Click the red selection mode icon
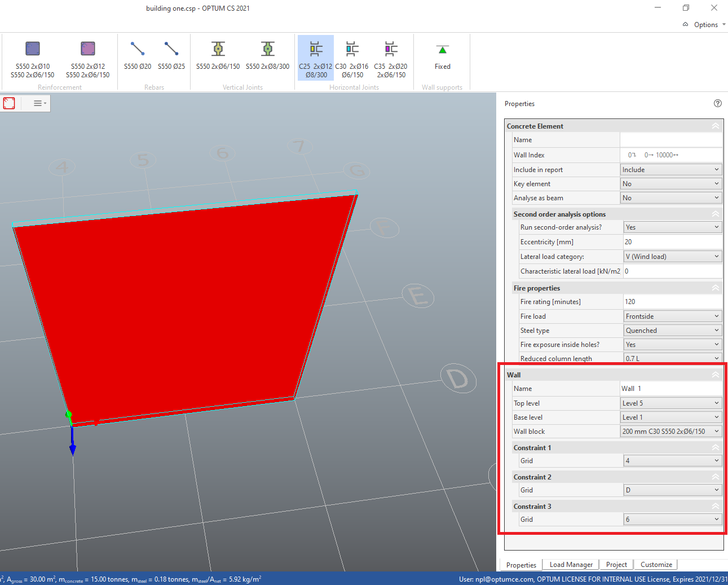Screen dimensions: 728x585 pyautogui.click(x=10, y=103)
